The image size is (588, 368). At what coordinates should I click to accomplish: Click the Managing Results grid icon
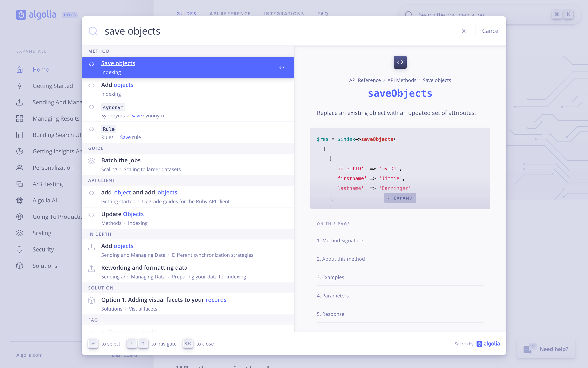[20, 119]
